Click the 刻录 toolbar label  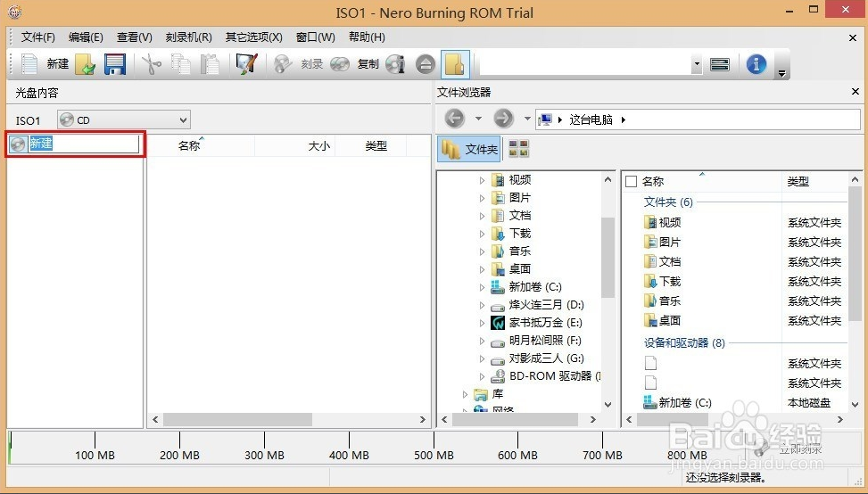pos(312,64)
